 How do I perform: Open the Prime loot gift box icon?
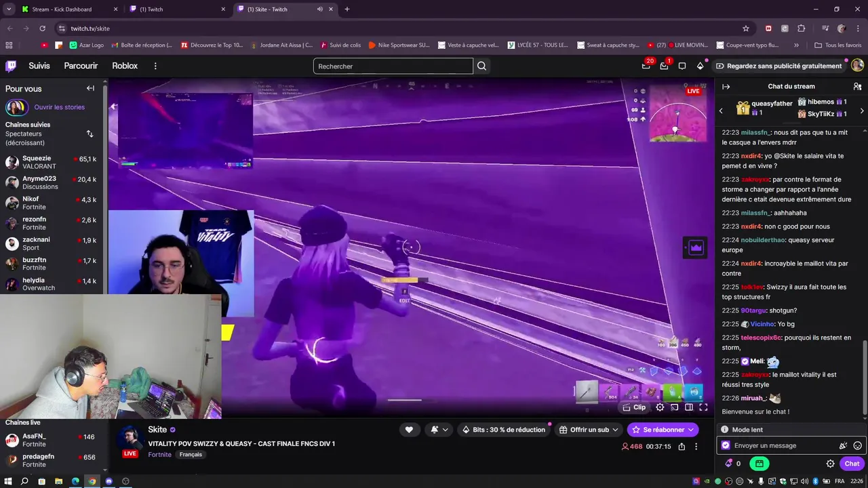click(x=646, y=66)
